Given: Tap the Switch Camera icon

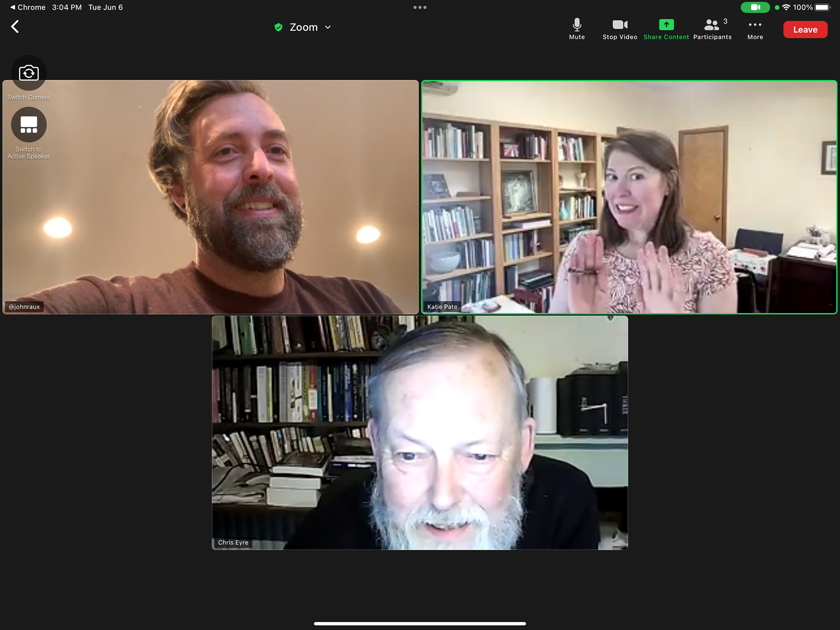Looking at the screenshot, I should [x=29, y=73].
